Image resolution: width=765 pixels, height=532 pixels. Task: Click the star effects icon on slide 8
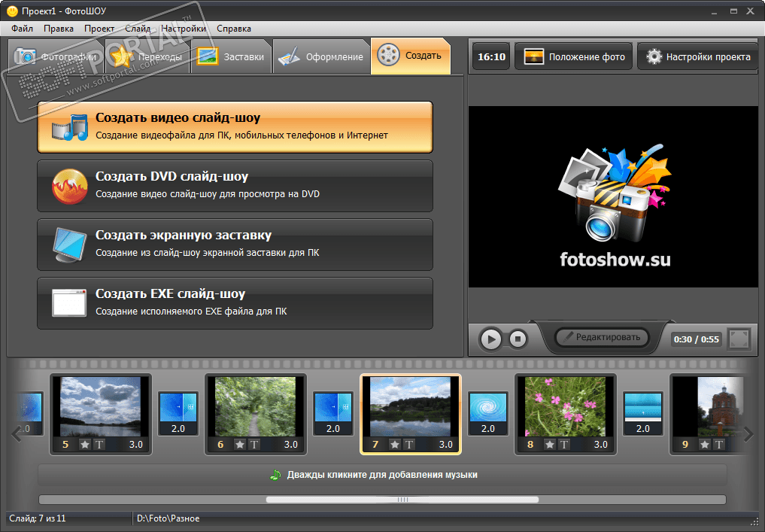550,445
